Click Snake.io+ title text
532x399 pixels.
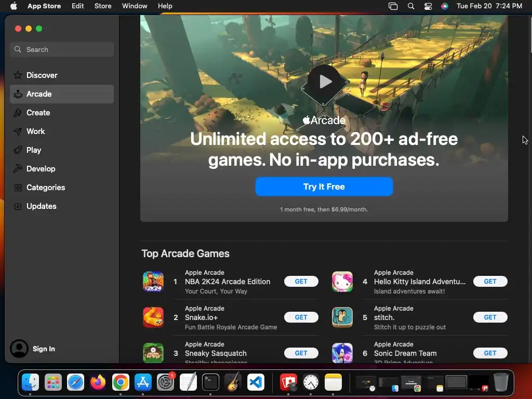[201, 317]
